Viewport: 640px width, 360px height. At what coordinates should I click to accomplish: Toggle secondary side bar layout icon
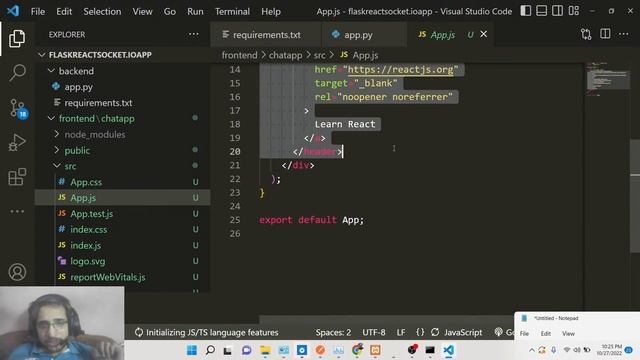[x=558, y=11]
